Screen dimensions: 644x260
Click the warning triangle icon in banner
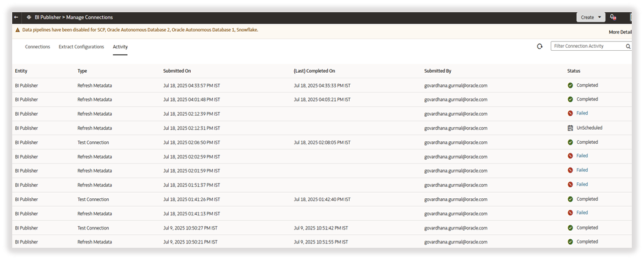18,30
